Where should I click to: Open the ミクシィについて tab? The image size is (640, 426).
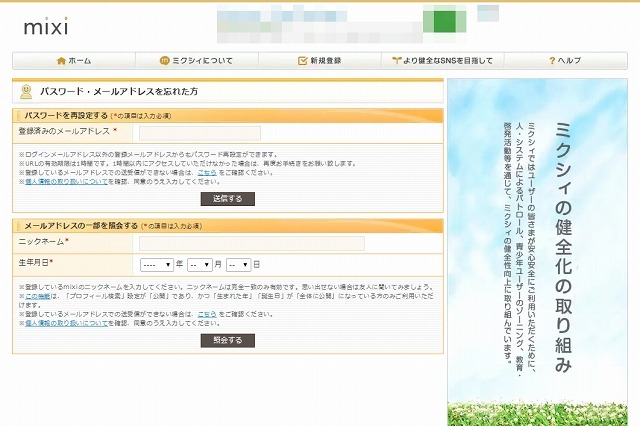click(197, 61)
